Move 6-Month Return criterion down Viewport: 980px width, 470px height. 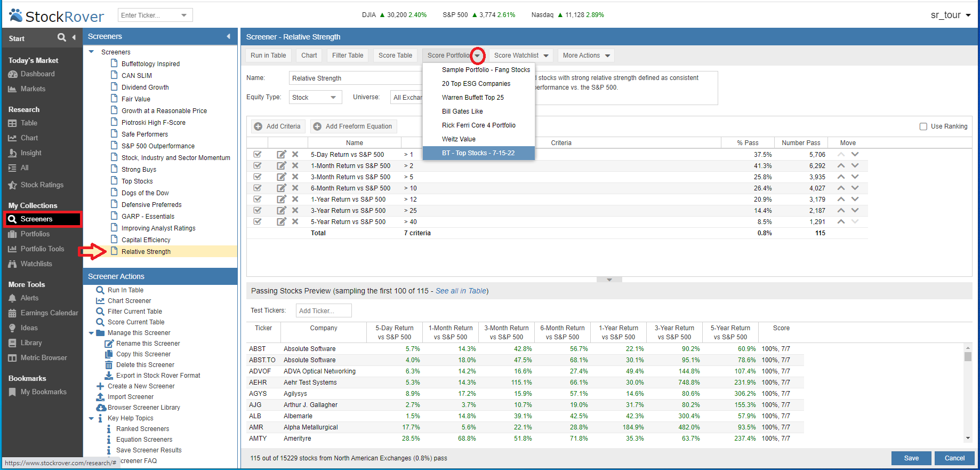tap(855, 188)
